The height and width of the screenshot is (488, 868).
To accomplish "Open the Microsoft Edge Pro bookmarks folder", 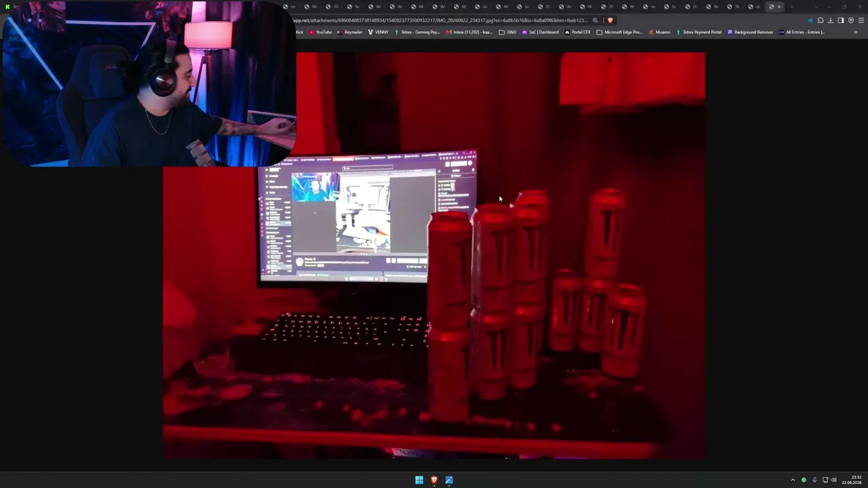I will click(x=619, y=32).
